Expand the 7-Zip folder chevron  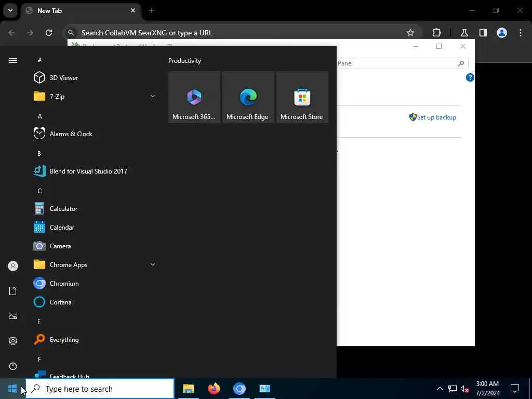point(153,96)
